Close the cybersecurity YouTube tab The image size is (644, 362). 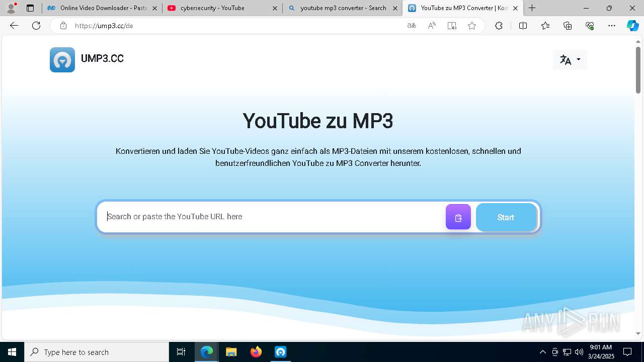(x=275, y=8)
